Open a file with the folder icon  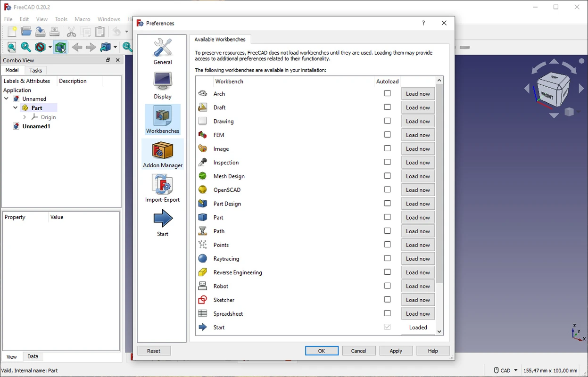26,32
